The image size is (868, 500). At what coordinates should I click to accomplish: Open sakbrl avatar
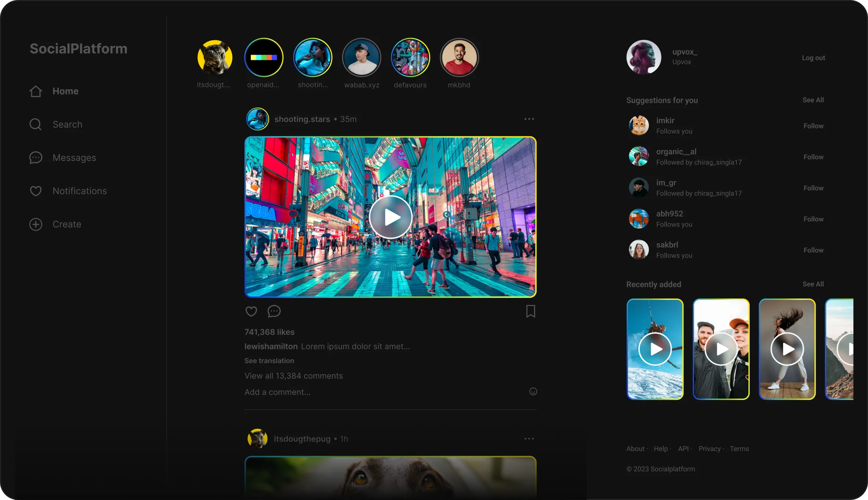[639, 250]
